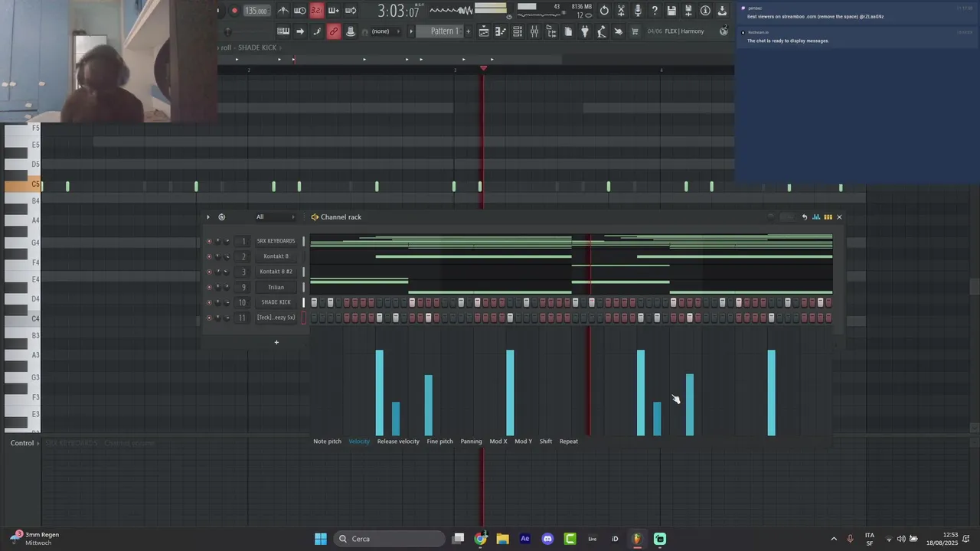
Task: Select the Trilian channel button
Action: (276, 287)
